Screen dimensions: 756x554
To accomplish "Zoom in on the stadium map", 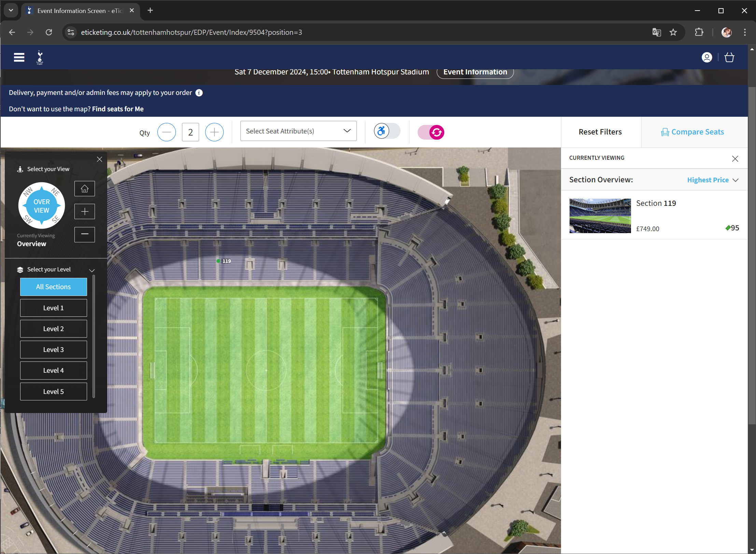I will (85, 212).
